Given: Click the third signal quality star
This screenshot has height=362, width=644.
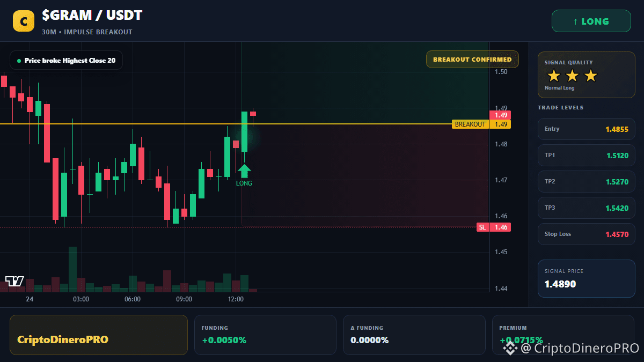Looking at the screenshot, I should click(x=591, y=76).
